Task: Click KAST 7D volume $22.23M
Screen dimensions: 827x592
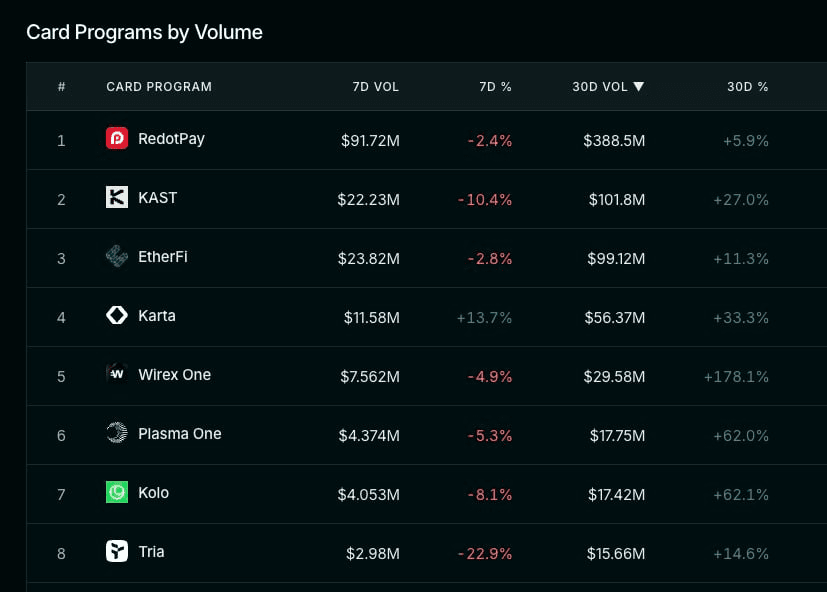Action: pos(369,200)
